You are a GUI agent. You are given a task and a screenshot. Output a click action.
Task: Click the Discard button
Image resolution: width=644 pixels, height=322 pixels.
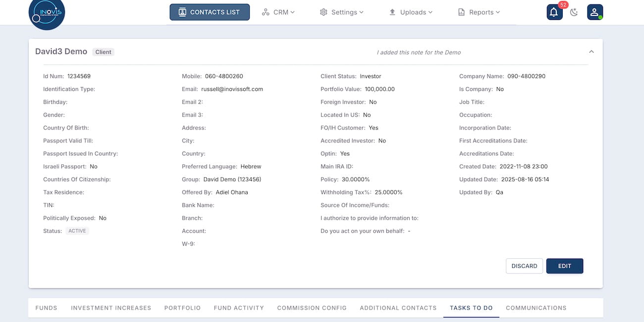click(x=524, y=266)
